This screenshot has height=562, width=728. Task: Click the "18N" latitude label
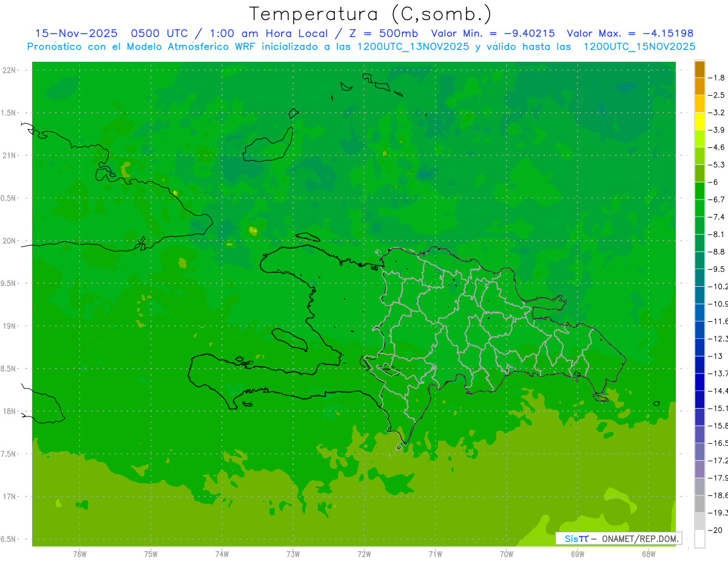(x=9, y=412)
